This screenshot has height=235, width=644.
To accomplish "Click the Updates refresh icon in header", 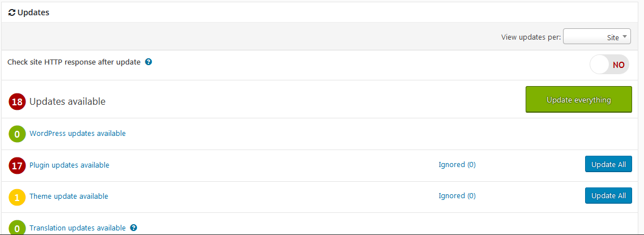I will pos(12,12).
